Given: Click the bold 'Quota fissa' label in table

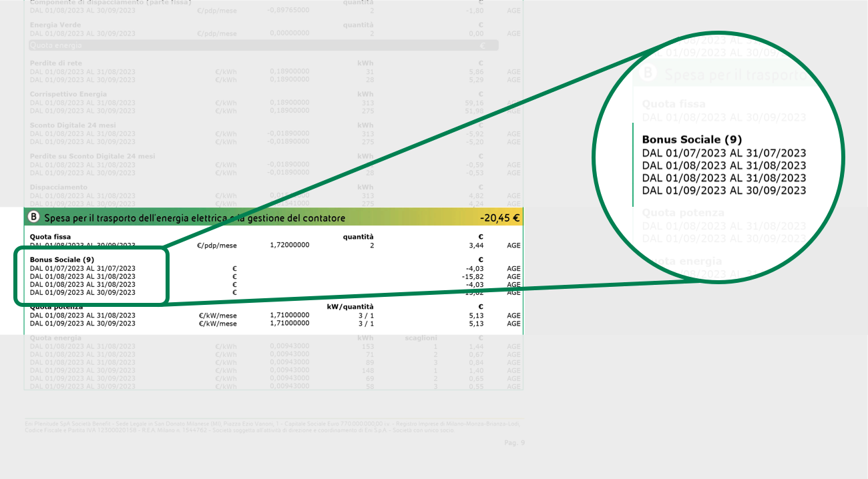Looking at the screenshot, I should pos(50,236).
